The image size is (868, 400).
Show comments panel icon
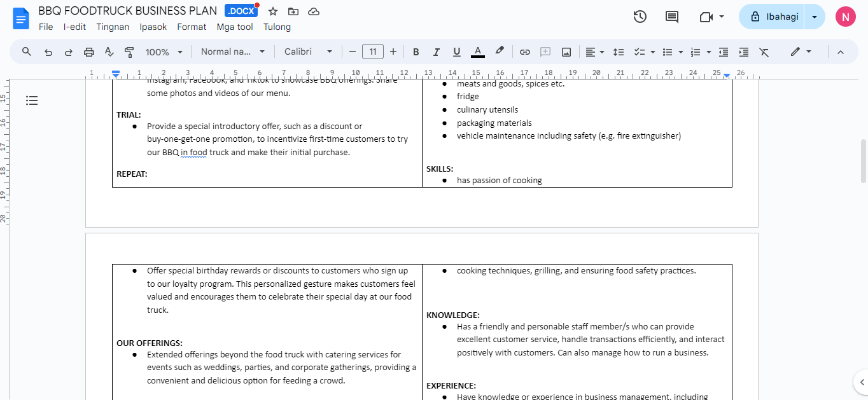click(x=672, y=17)
